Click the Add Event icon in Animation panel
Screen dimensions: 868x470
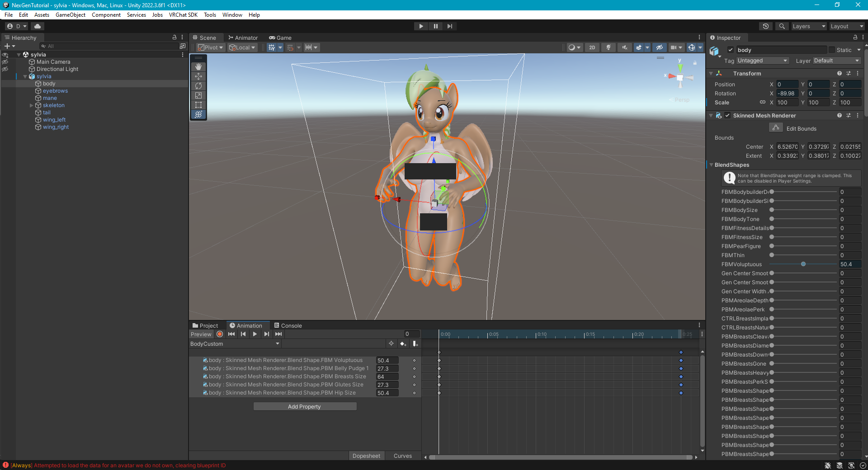click(x=415, y=344)
